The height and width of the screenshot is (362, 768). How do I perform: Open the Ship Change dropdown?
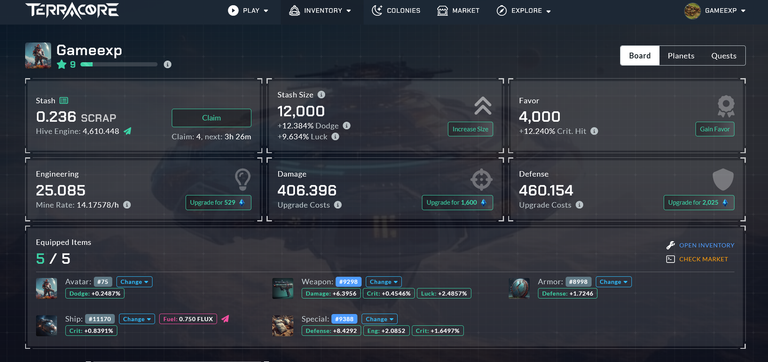(x=137, y=319)
